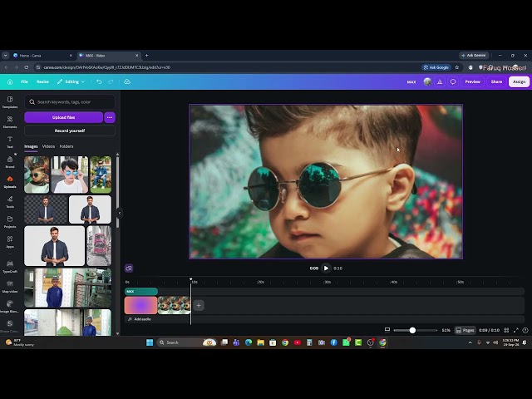This screenshot has width=532, height=399.
Task: Switch to the Videos tab
Action: tap(48, 146)
